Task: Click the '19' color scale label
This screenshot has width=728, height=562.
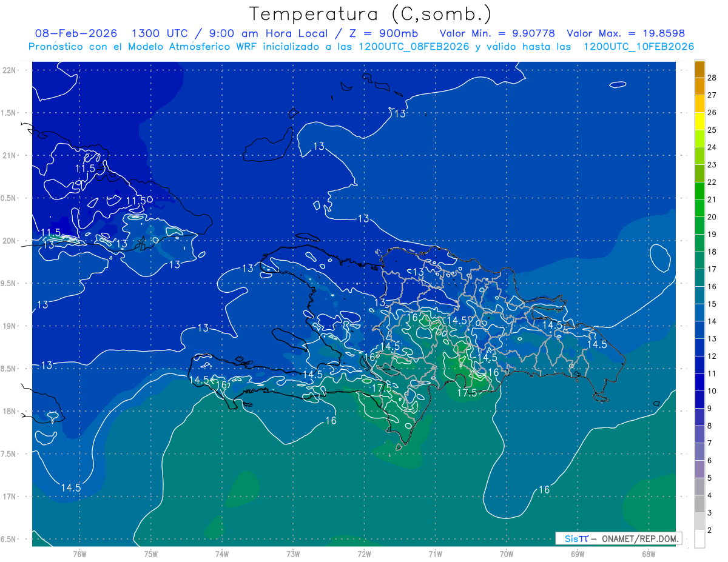Action: (712, 234)
